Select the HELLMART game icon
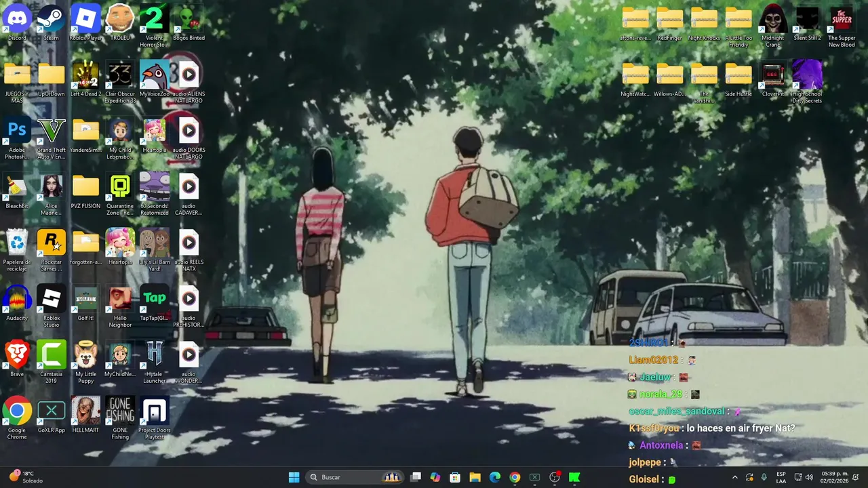Screen dimensions: 868x488 pyautogui.click(x=86, y=415)
